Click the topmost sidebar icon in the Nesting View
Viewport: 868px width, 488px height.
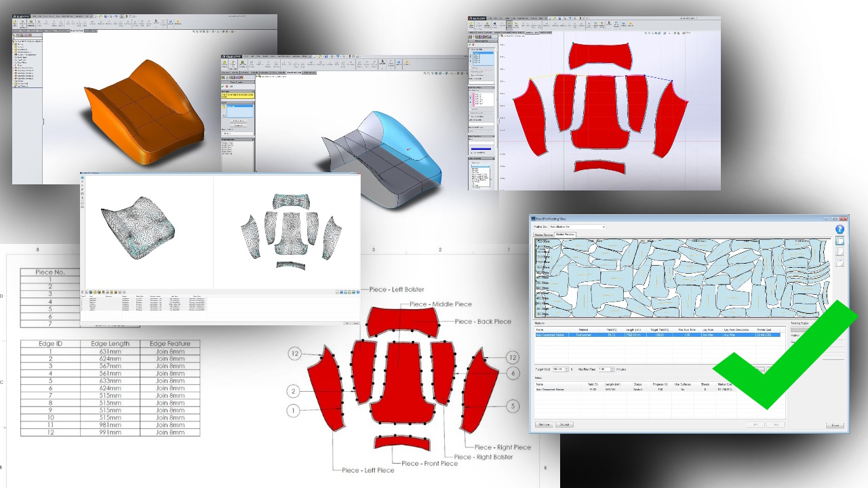[840, 241]
